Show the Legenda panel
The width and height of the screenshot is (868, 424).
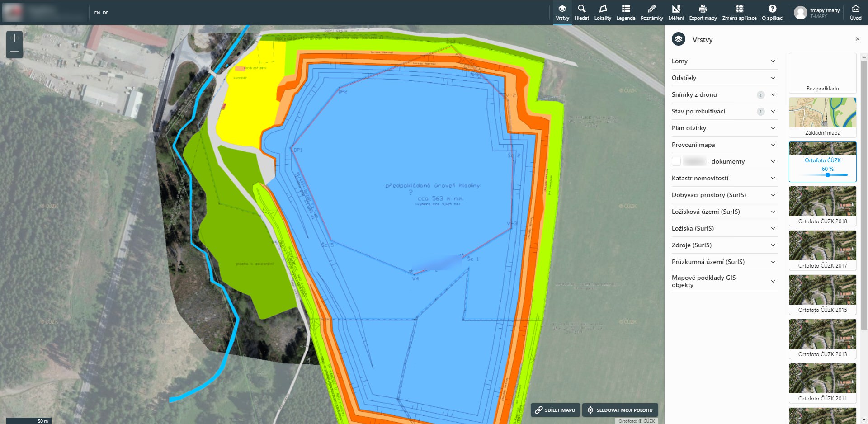[x=626, y=13]
